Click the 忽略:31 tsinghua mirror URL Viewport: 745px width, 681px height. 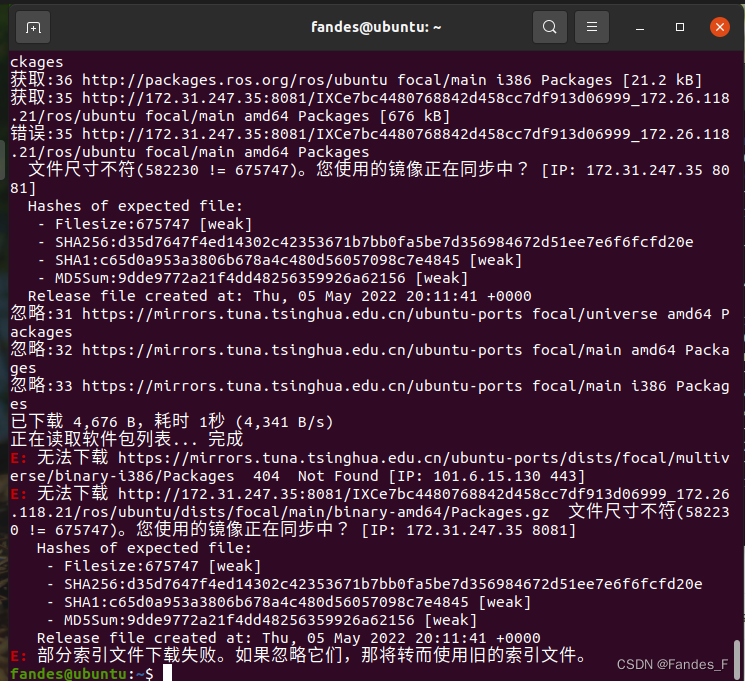click(302, 314)
